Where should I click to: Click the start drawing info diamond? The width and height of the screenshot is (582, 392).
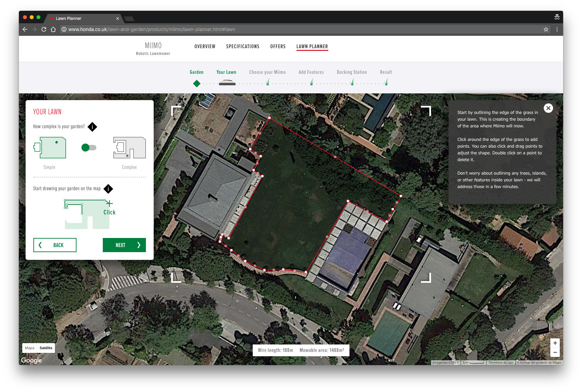[x=108, y=189]
